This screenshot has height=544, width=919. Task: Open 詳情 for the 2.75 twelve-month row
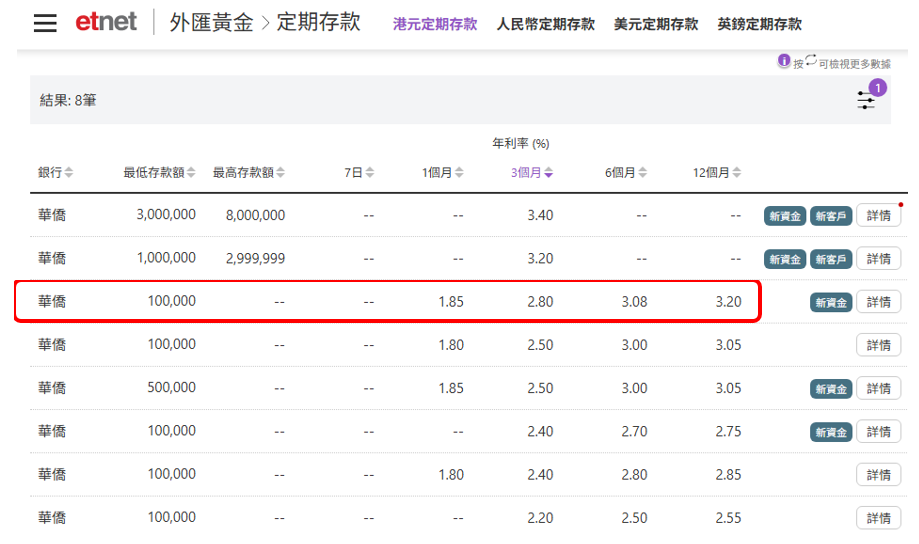click(x=879, y=431)
